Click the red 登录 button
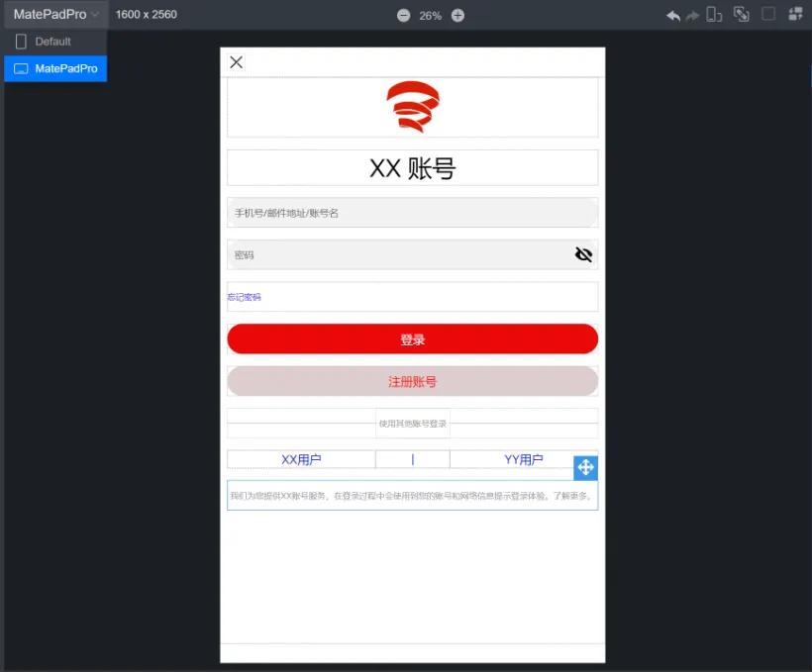This screenshot has height=672, width=812. [x=412, y=338]
